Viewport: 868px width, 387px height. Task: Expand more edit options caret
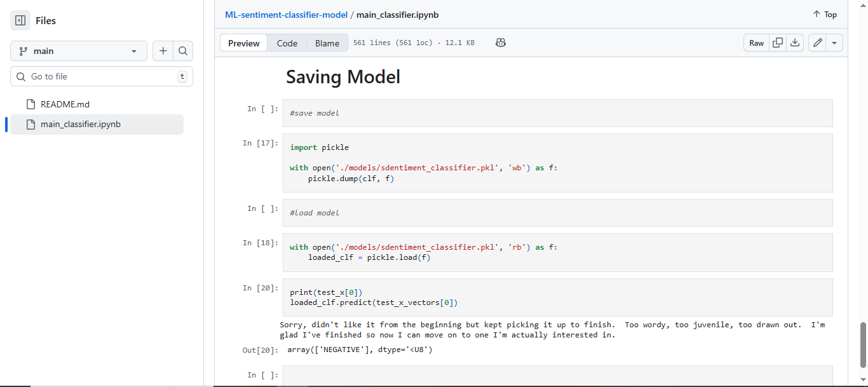(x=834, y=43)
